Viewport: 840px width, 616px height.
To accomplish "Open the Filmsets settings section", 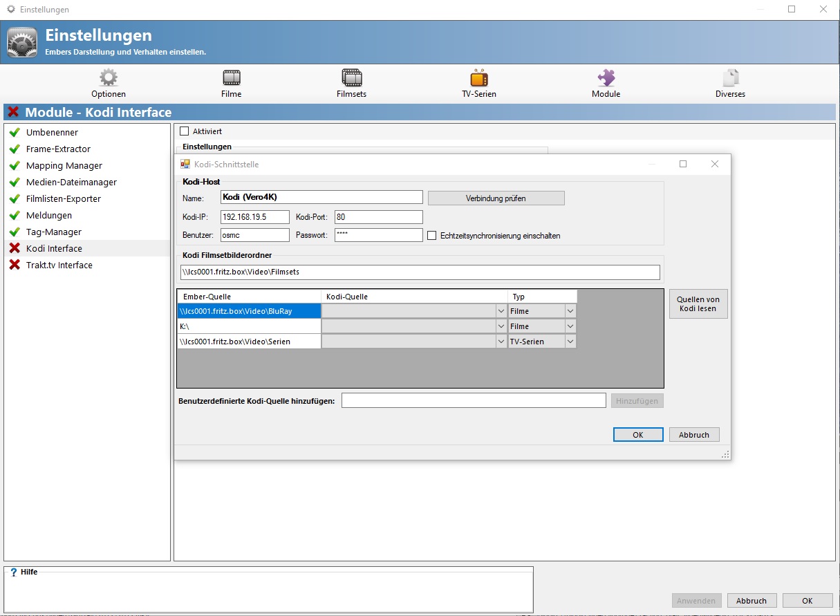I will coord(351,84).
